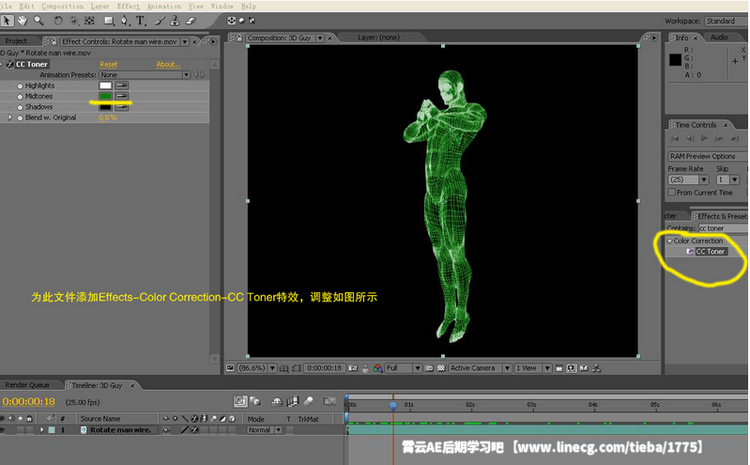Select the Orbit Camera tool

click(x=74, y=21)
